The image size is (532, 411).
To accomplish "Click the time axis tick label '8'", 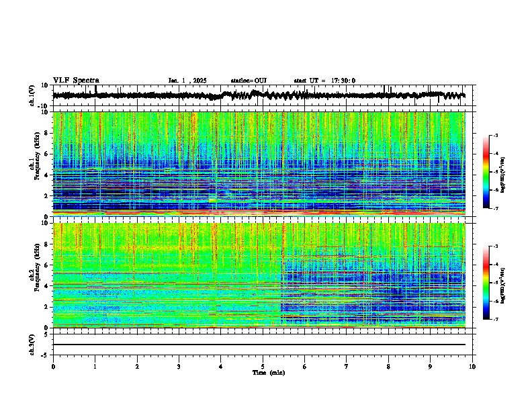I will pyautogui.click(x=388, y=367).
